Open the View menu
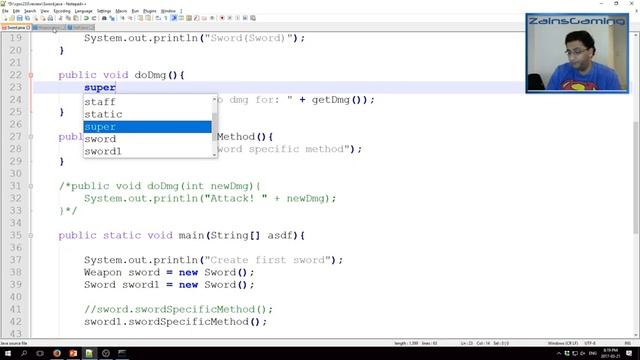The image size is (640, 360). [45, 11]
